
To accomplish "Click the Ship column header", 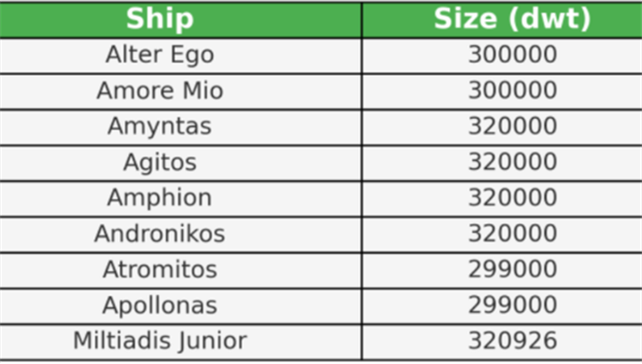I will (x=180, y=20).
